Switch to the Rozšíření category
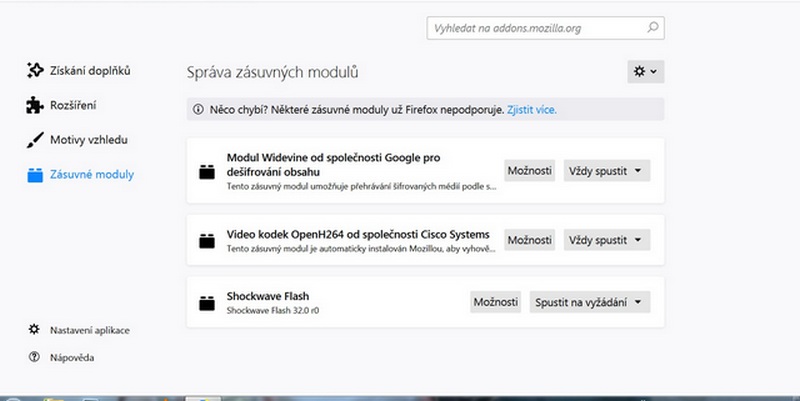Image resolution: width=800 pixels, height=401 pixels. tap(72, 105)
